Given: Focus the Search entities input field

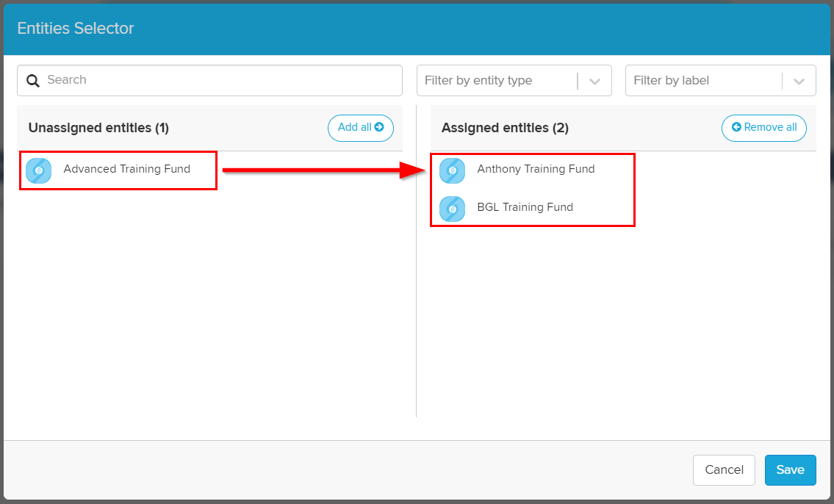Looking at the screenshot, I should [x=209, y=81].
